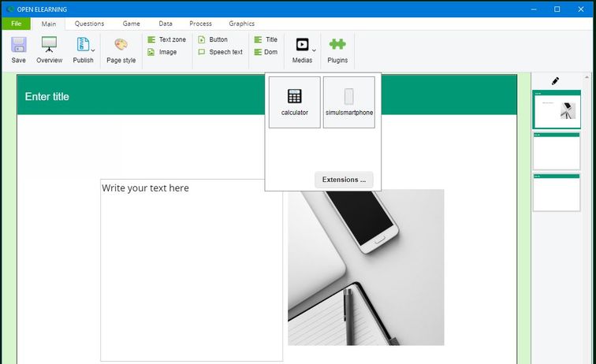Select the calculator extension

click(294, 102)
